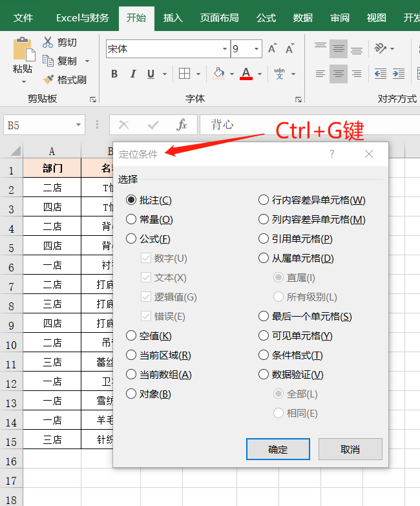Align text right
The width and height of the screenshot is (420, 506).
click(x=357, y=74)
